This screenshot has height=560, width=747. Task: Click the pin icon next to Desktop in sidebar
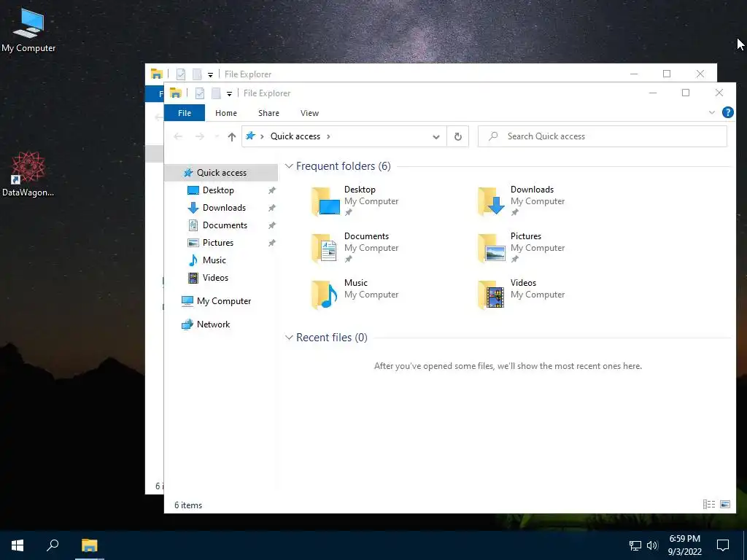point(271,190)
